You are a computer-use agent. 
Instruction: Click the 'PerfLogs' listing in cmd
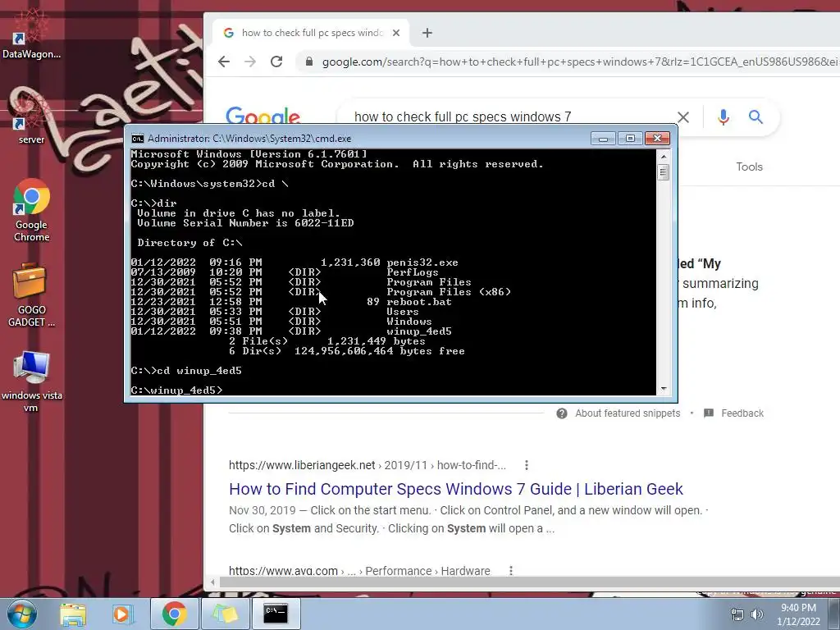[x=285, y=272]
